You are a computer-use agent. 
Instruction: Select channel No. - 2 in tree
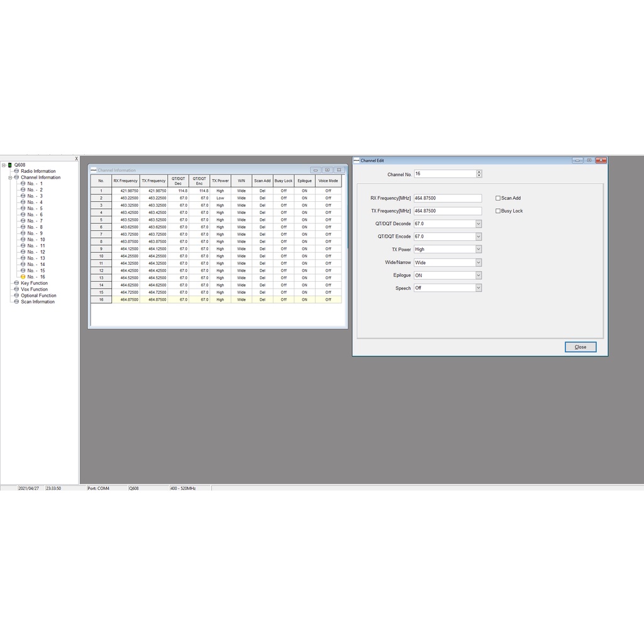coord(35,190)
